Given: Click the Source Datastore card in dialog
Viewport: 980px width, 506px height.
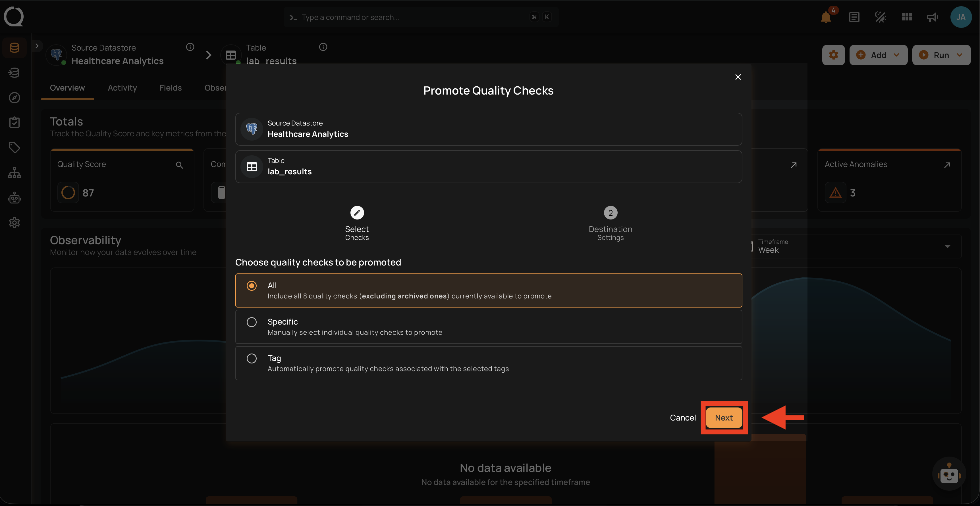Looking at the screenshot, I should point(489,129).
